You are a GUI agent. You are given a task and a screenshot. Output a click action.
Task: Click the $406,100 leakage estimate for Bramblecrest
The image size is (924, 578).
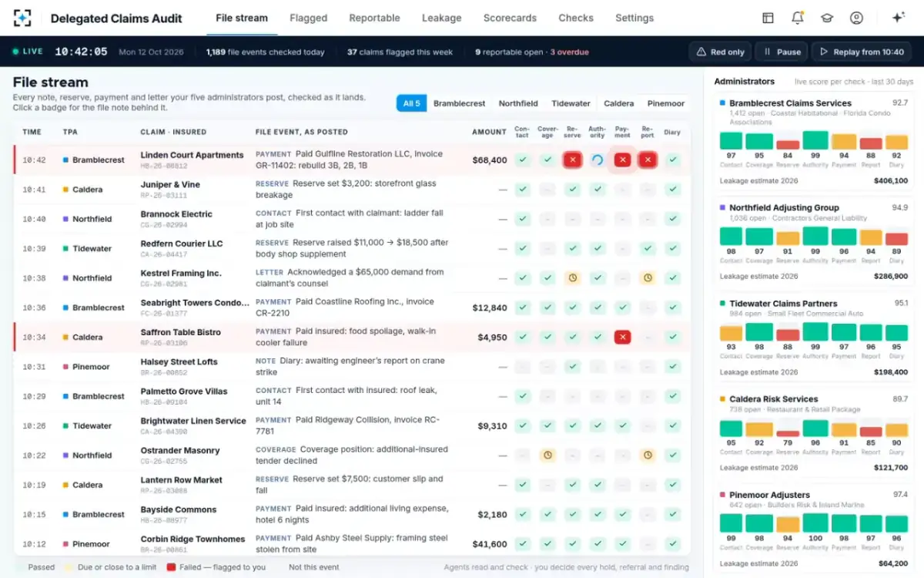[x=891, y=181]
